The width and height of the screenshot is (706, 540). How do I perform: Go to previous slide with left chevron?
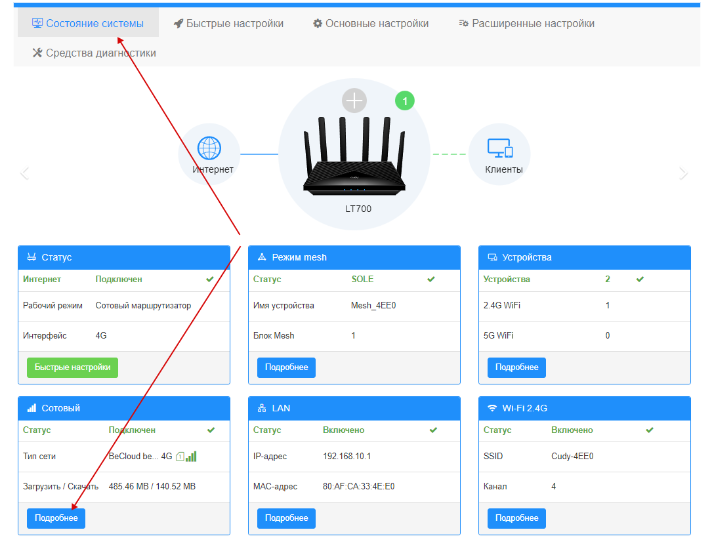25,173
